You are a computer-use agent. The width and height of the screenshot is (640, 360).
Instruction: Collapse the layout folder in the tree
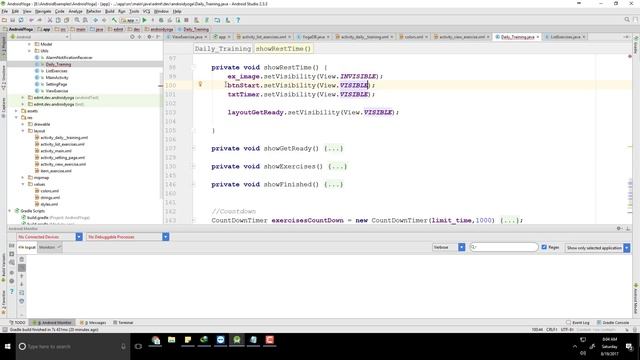[23, 131]
